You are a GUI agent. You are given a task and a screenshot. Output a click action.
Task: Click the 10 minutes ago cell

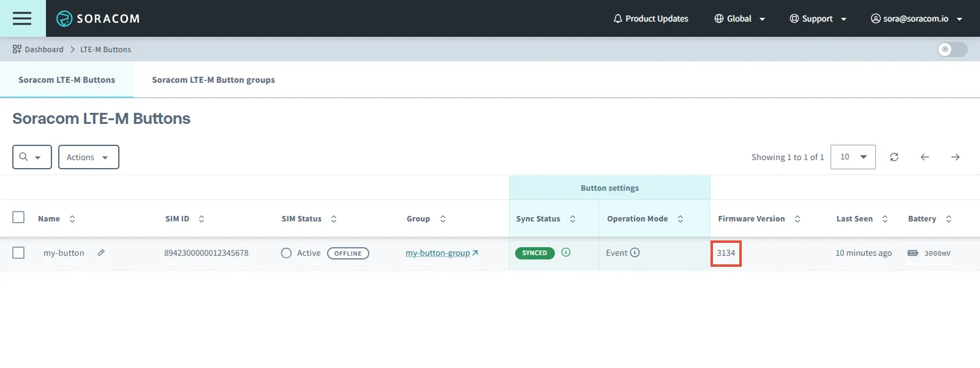click(x=864, y=253)
